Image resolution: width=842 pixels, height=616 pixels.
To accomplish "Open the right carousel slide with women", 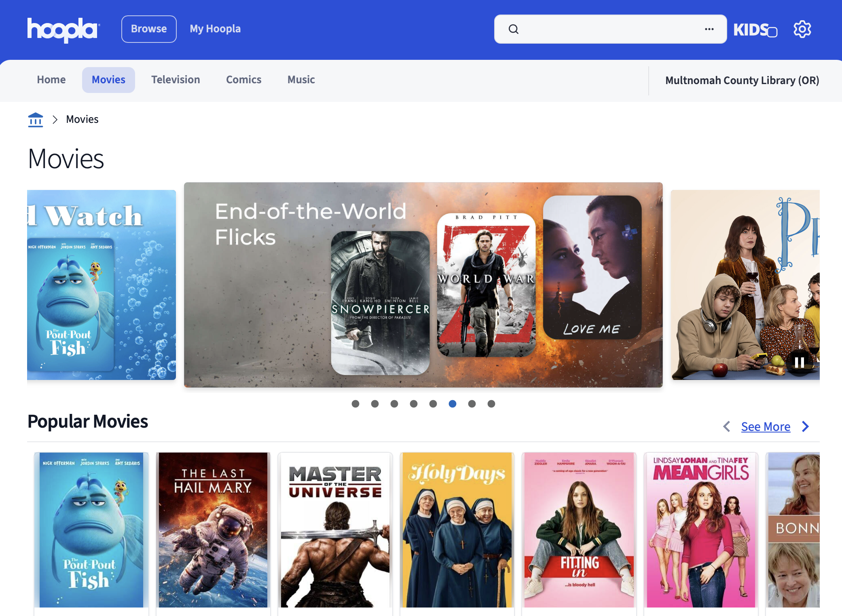I will 745,285.
